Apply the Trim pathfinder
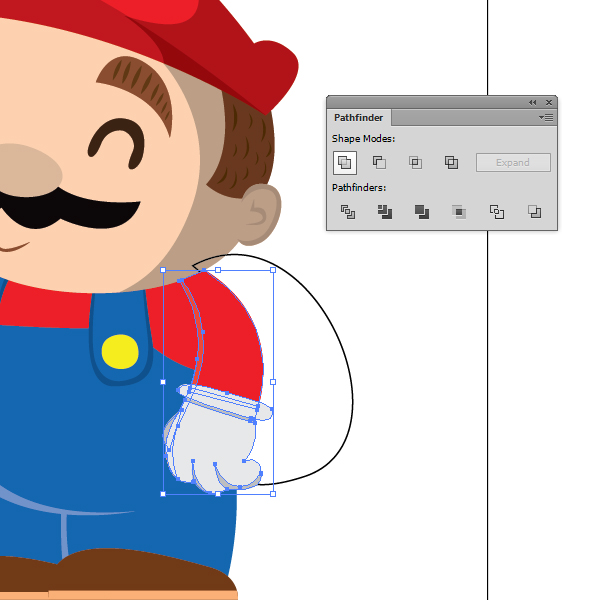 click(385, 211)
